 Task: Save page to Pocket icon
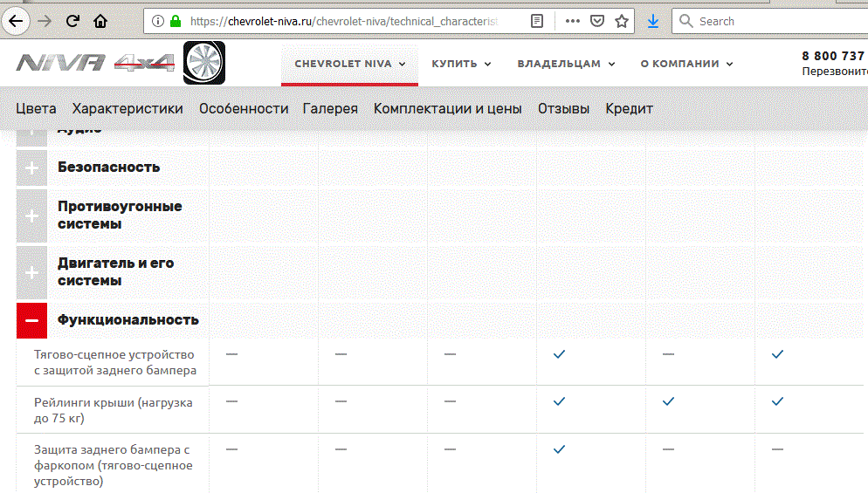(597, 21)
